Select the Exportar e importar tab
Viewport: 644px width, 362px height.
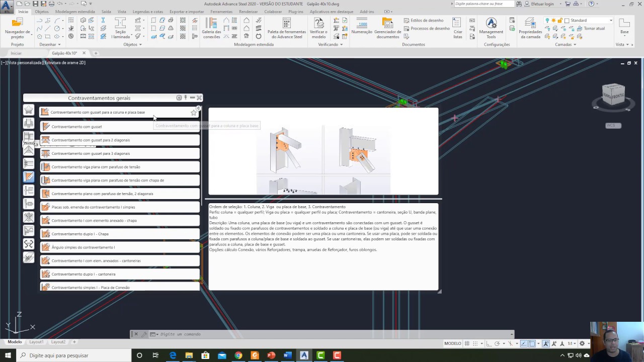pos(187,12)
